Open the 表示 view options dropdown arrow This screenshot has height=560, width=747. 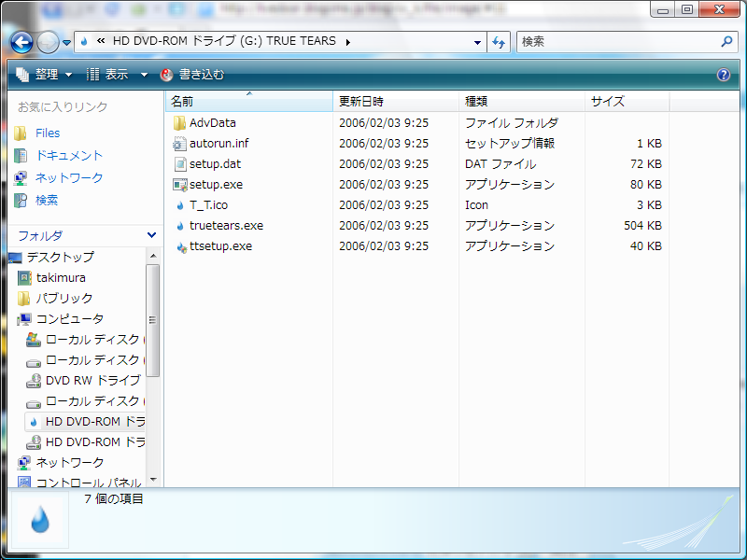coord(144,75)
